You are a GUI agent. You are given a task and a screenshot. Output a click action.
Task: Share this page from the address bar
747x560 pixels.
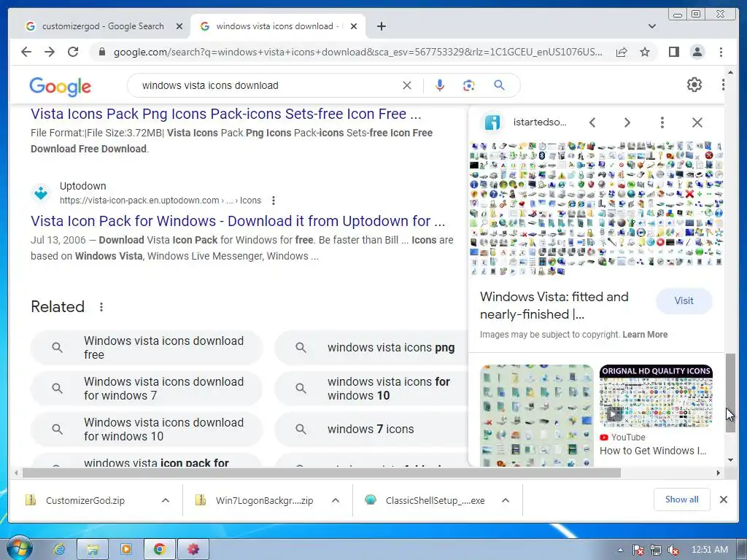[x=622, y=52]
